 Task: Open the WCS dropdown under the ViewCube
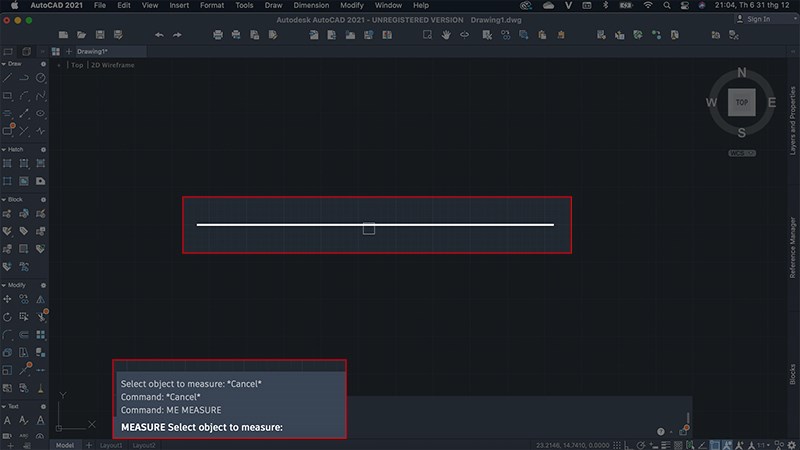tap(741, 153)
